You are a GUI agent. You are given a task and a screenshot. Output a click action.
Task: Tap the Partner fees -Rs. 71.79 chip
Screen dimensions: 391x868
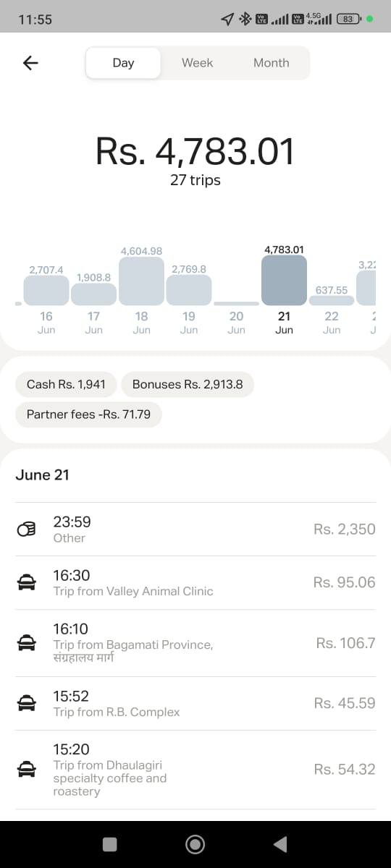pyautogui.click(x=88, y=414)
